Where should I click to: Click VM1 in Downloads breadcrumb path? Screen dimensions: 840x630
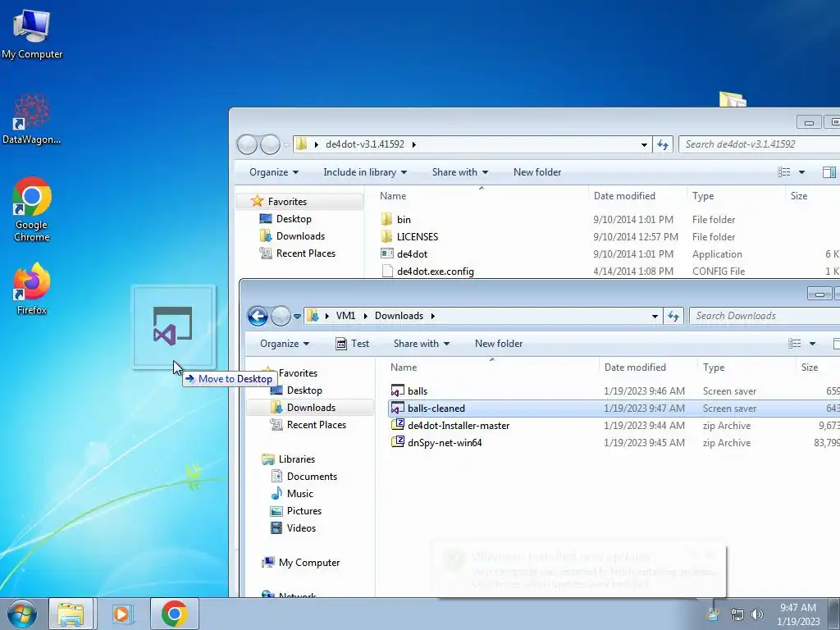click(x=345, y=316)
